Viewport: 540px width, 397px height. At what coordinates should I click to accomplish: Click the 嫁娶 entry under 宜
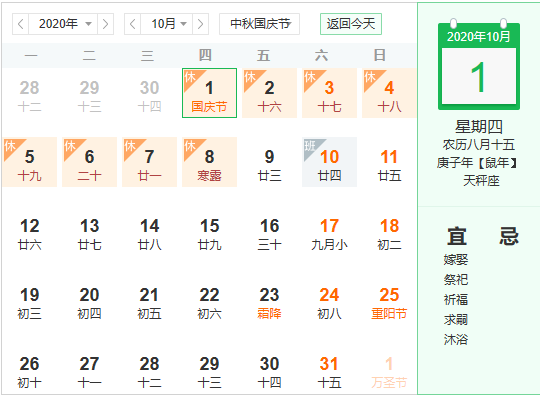[456, 260]
